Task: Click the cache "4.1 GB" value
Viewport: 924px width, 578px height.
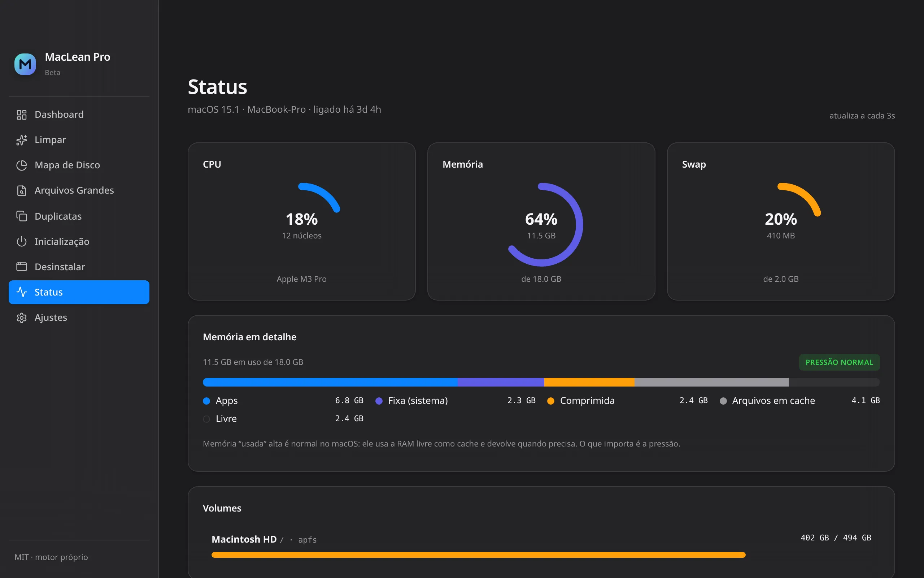Action: (866, 400)
